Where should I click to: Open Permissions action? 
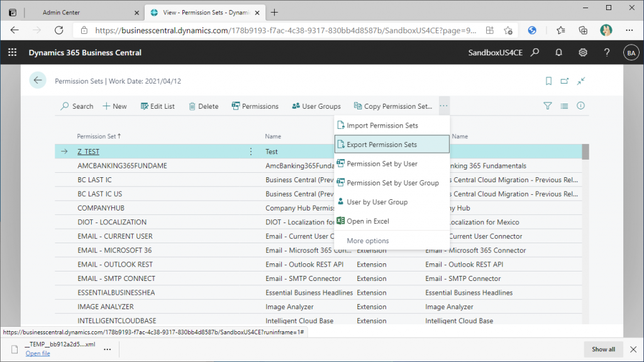point(255,106)
